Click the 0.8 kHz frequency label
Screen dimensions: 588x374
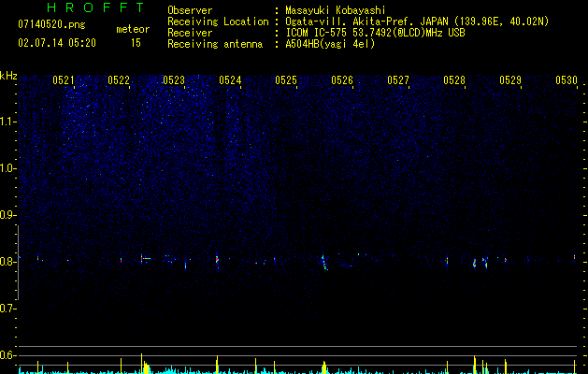[8, 262]
